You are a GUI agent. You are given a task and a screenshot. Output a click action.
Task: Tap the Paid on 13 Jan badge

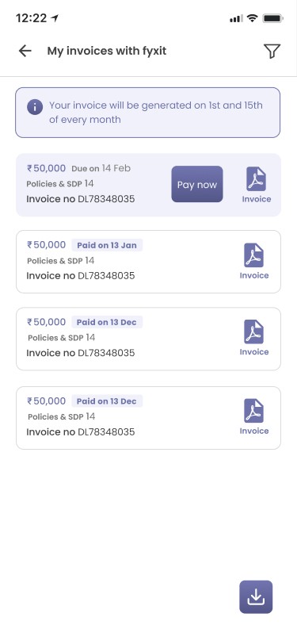click(x=107, y=245)
